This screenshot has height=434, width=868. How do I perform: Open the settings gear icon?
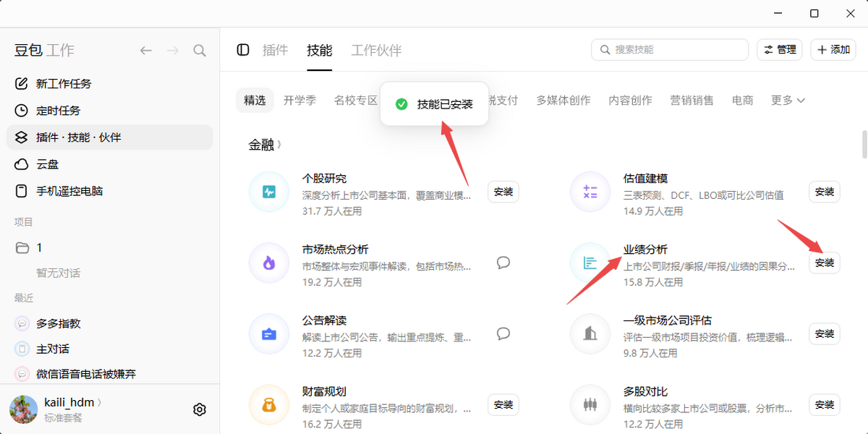click(200, 409)
